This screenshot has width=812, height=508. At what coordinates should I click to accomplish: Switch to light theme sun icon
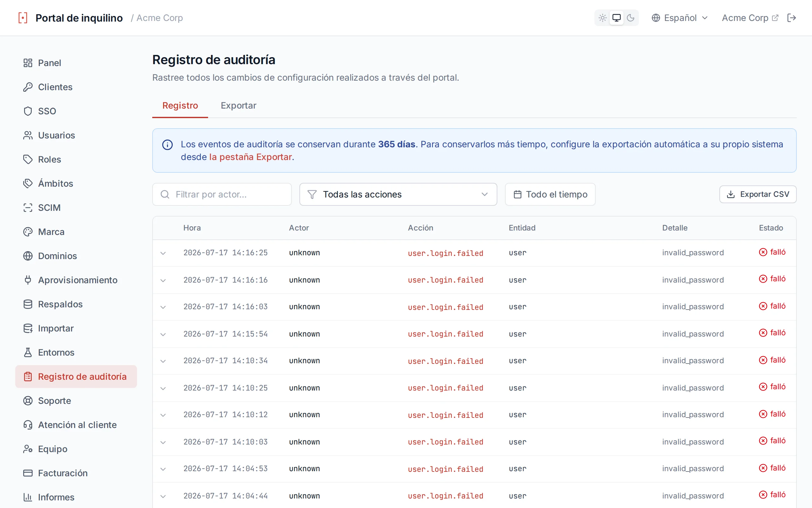coord(602,18)
